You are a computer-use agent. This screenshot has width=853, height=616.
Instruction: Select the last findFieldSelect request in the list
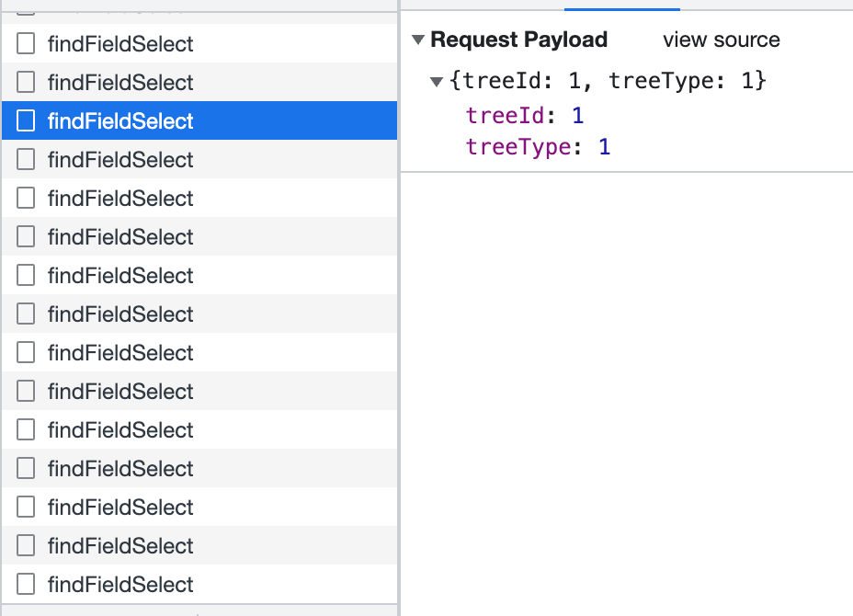(x=120, y=584)
